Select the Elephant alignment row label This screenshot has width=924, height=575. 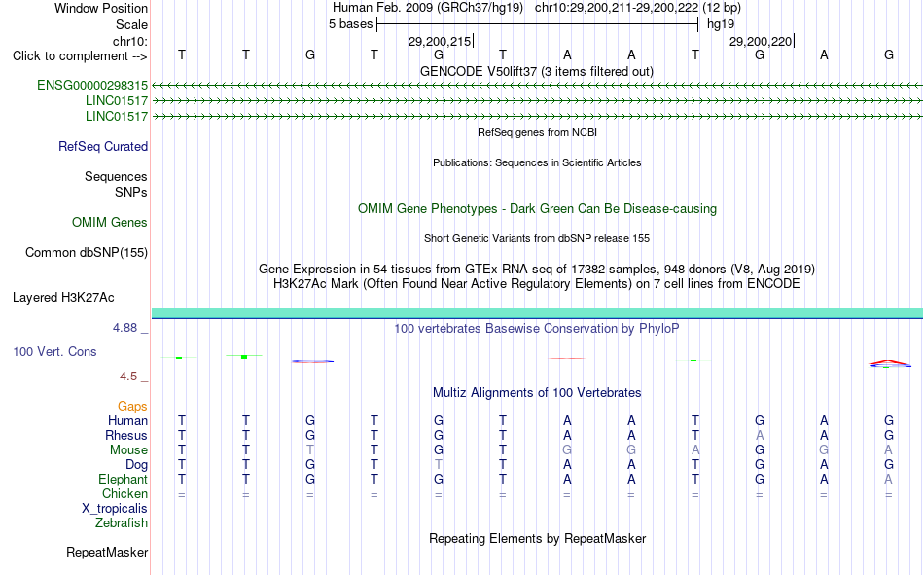[x=124, y=479]
